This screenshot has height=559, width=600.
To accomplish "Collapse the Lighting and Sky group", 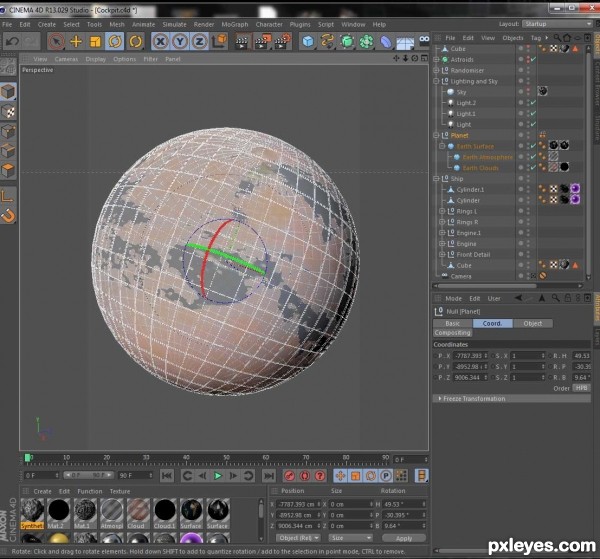I will point(436,81).
